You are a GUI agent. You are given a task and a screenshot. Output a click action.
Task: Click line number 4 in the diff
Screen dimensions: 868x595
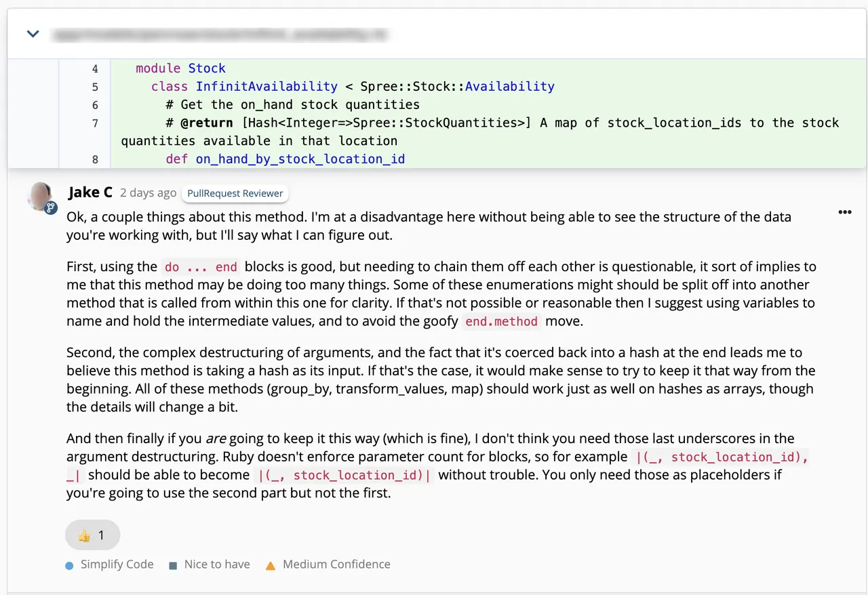coord(95,68)
